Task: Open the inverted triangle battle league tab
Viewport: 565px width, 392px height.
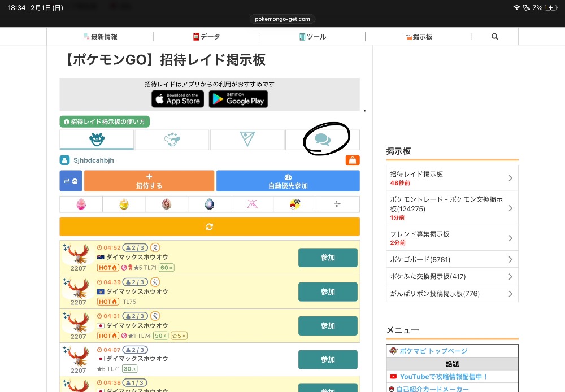Action: pos(247,140)
